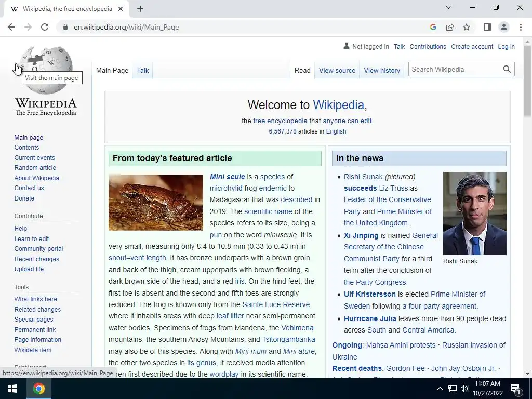Click the address bar URL
Screen dimensions: 532x399
pyautogui.click(x=126, y=27)
